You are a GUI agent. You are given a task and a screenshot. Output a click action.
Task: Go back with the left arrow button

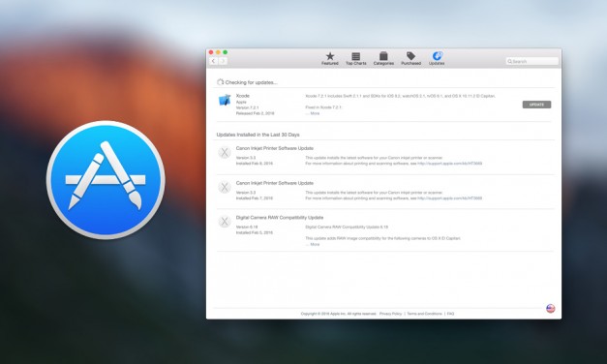point(213,61)
